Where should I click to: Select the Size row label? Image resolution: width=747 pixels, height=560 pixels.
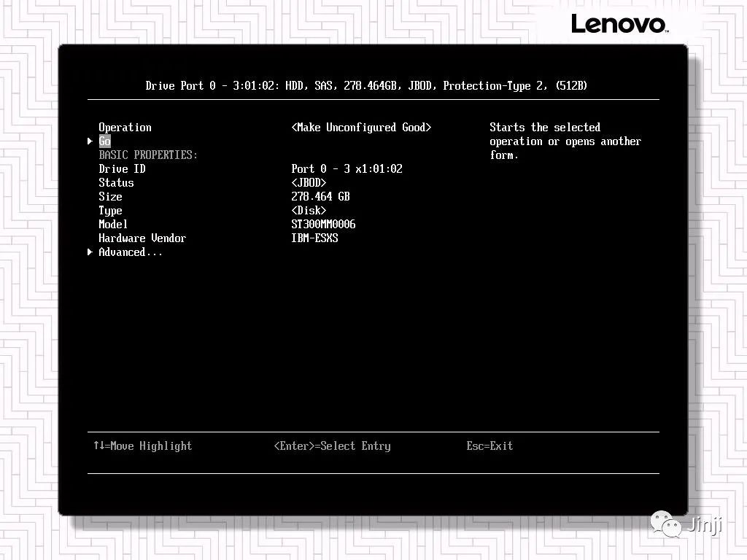click(111, 196)
